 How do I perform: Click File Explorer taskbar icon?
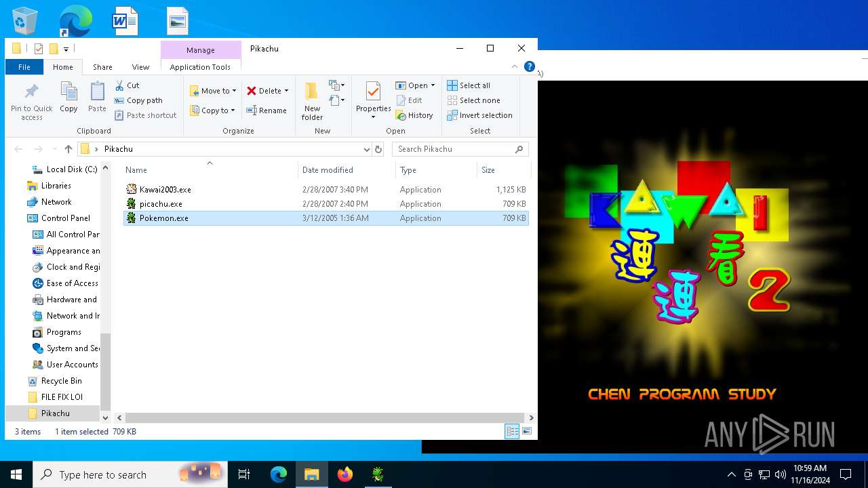click(x=312, y=474)
